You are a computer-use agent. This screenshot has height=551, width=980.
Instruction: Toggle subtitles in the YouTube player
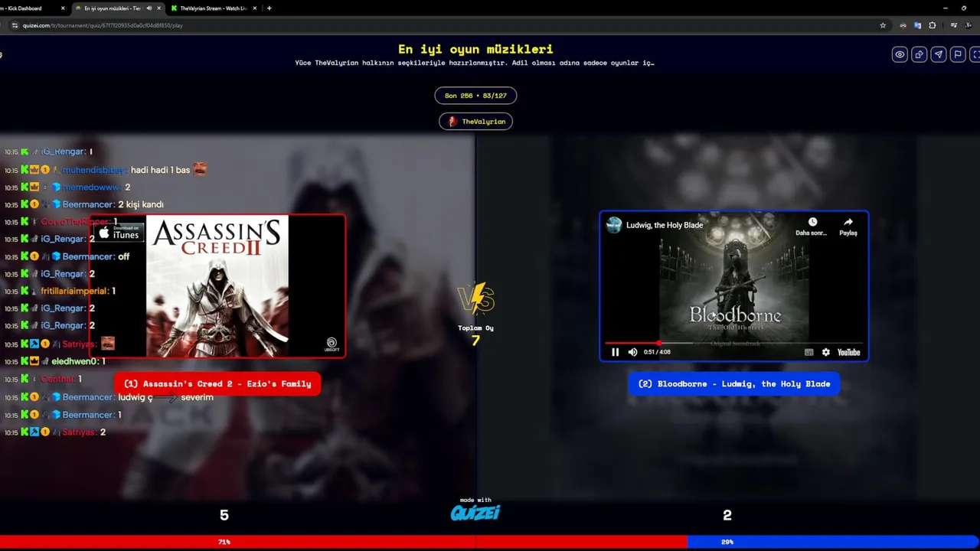[809, 352]
